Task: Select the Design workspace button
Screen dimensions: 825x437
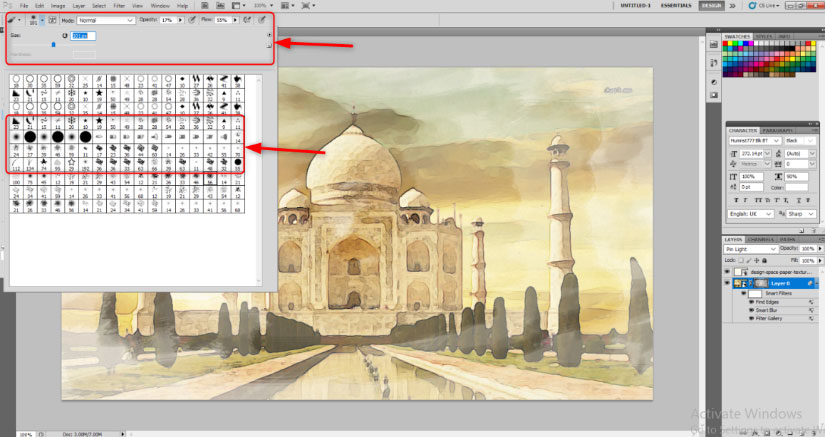Action: click(711, 5)
